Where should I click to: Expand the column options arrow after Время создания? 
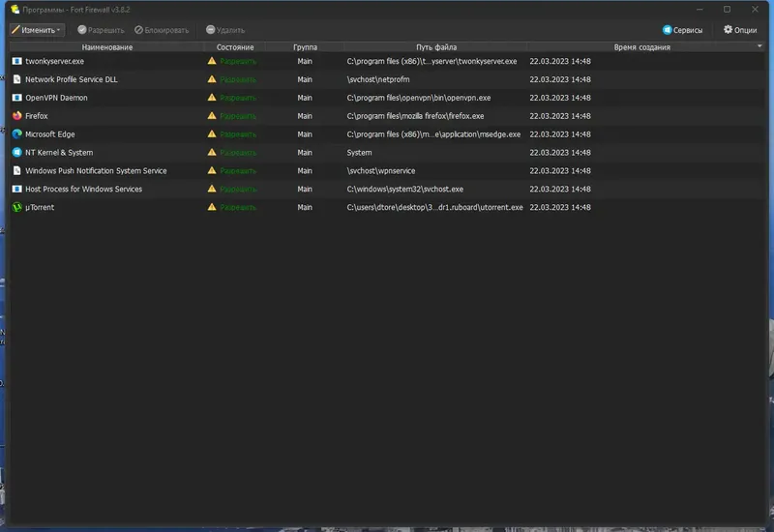[759, 46]
